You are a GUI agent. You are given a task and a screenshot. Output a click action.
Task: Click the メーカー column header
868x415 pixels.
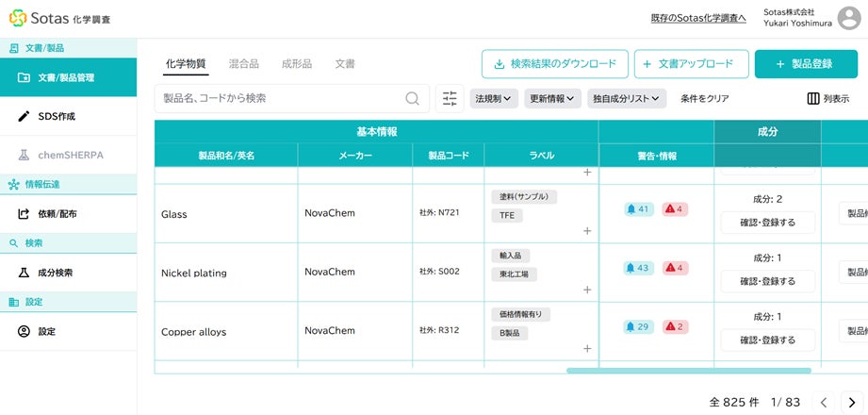355,156
